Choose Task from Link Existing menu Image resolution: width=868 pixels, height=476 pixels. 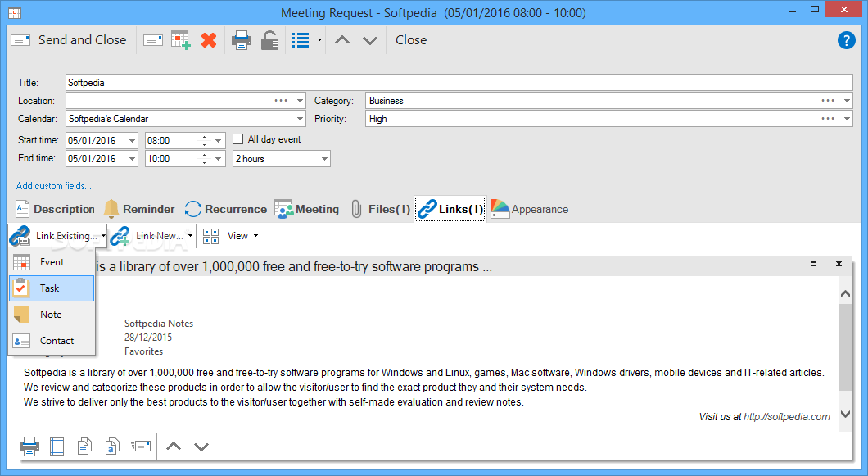click(x=52, y=288)
